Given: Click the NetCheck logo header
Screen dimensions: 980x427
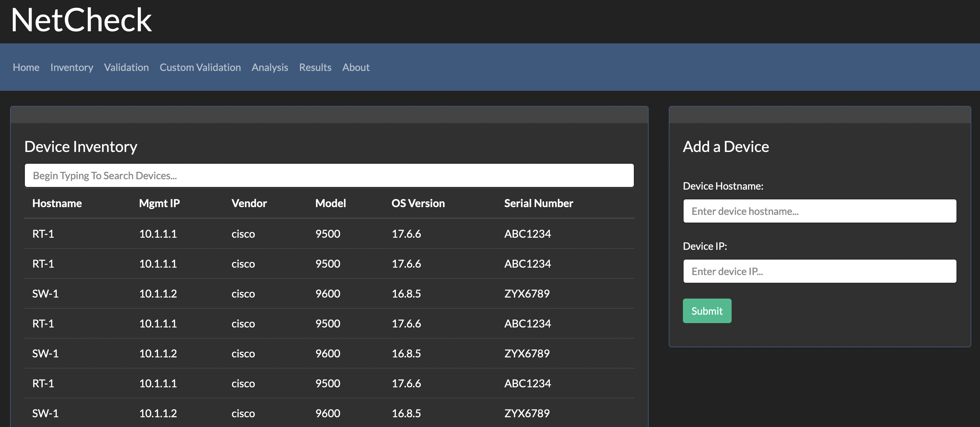Looking at the screenshot, I should point(81,20).
